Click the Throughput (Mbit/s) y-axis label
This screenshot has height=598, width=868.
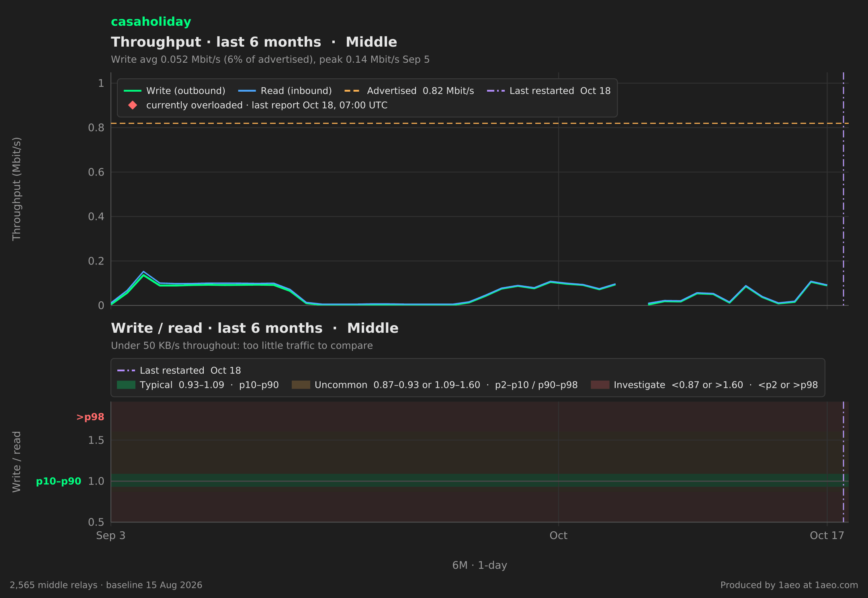pos(16,189)
